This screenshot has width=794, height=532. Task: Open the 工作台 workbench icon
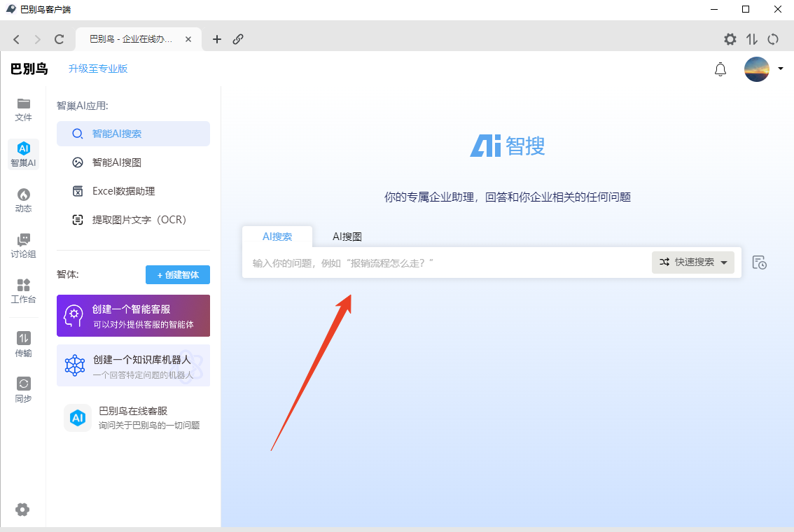[23, 291]
